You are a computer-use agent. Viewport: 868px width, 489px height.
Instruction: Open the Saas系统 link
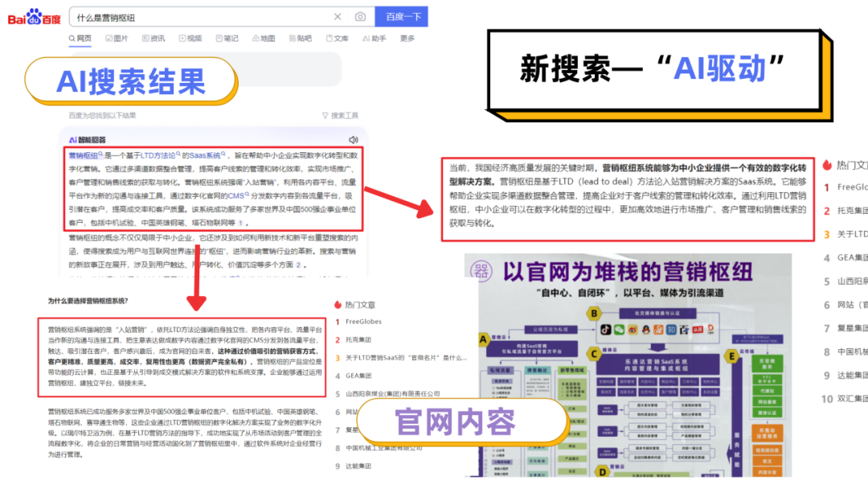pos(207,155)
